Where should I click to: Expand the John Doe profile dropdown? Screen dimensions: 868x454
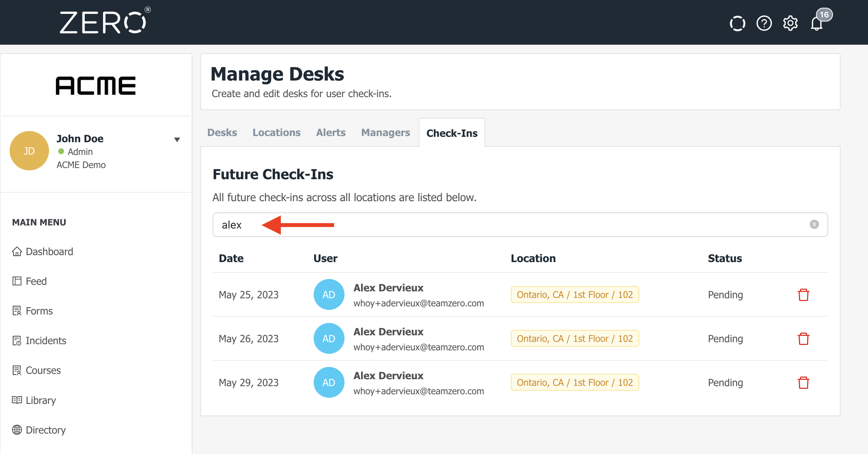(177, 140)
